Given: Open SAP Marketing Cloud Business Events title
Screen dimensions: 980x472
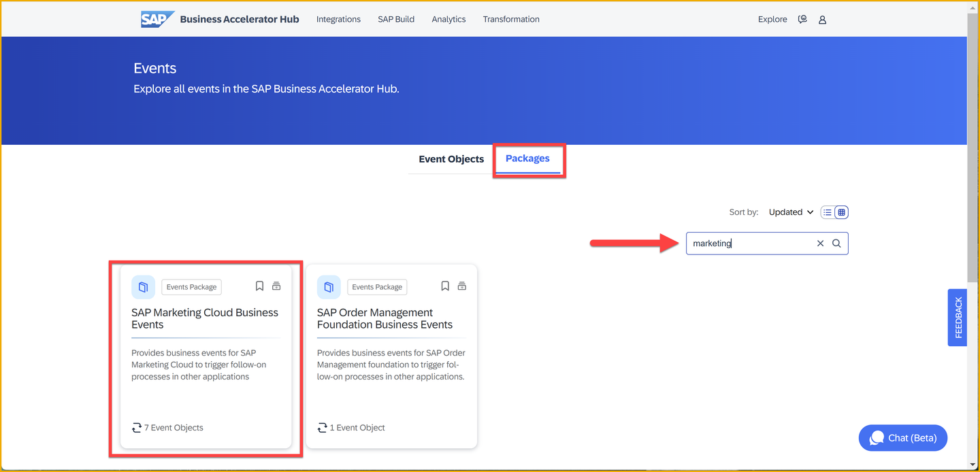Looking at the screenshot, I should (205, 318).
